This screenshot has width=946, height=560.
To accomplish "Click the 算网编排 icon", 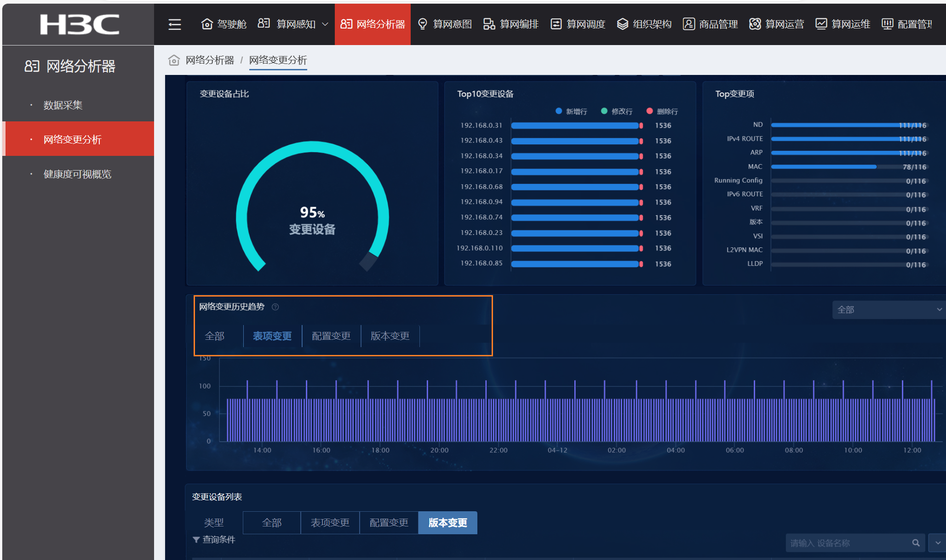I will [489, 24].
